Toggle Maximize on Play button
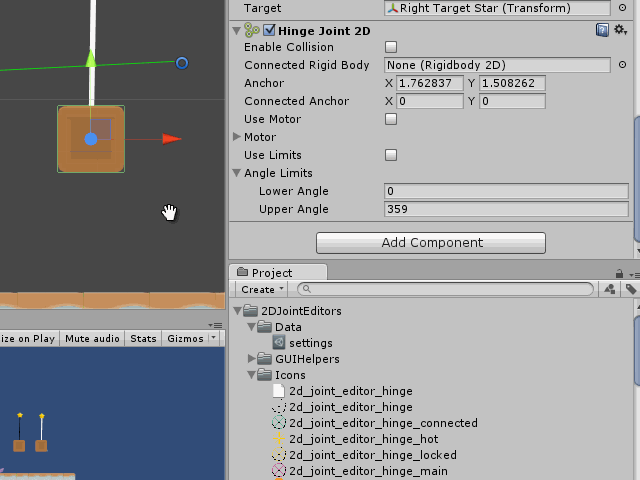 pyautogui.click(x=27, y=338)
